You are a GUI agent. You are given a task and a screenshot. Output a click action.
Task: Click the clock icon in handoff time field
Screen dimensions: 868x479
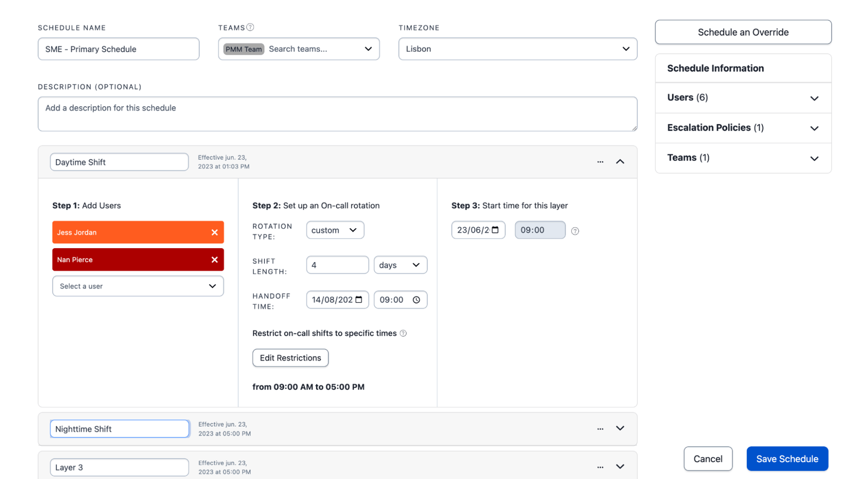coord(415,299)
